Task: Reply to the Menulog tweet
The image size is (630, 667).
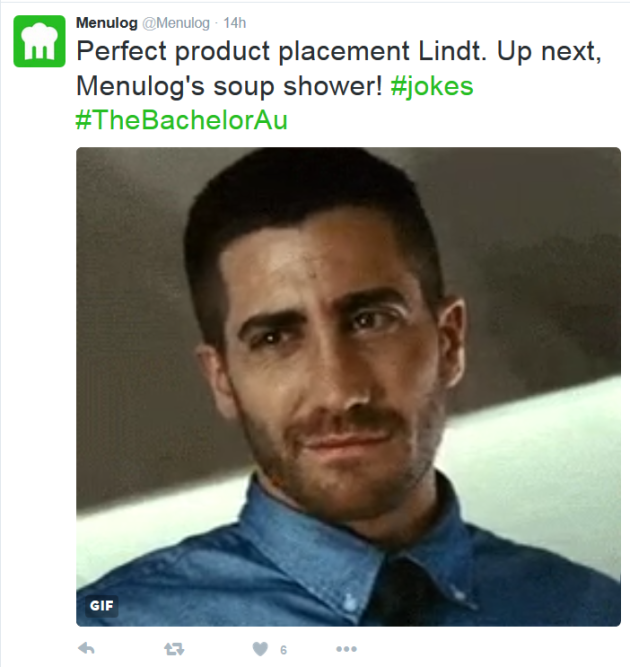Action: pos(86,649)
